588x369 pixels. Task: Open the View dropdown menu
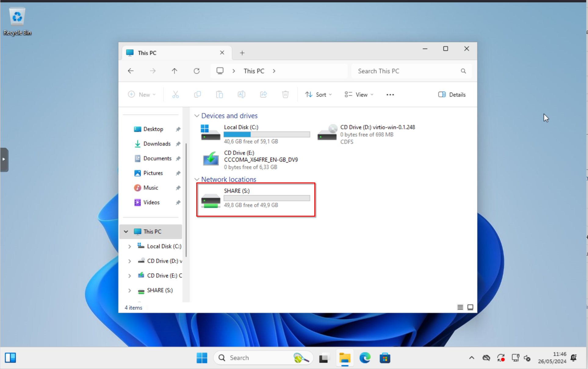click(x=359, y=95)
